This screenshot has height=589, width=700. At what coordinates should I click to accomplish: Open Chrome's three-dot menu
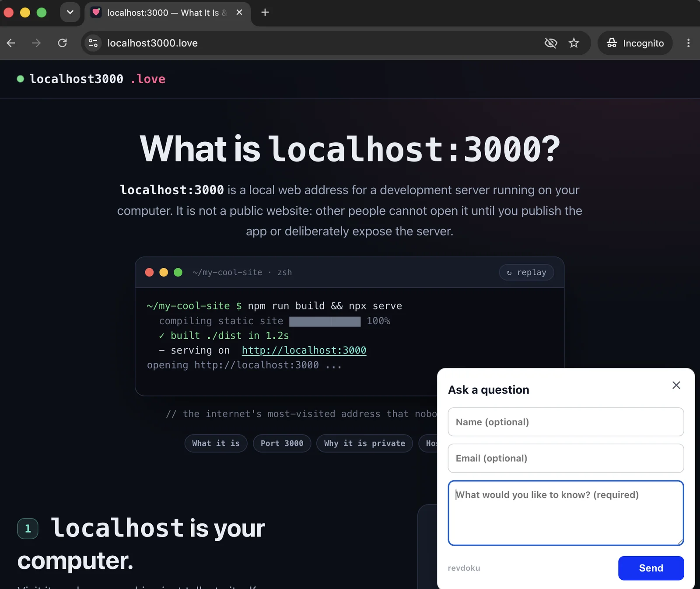point(688,43)
